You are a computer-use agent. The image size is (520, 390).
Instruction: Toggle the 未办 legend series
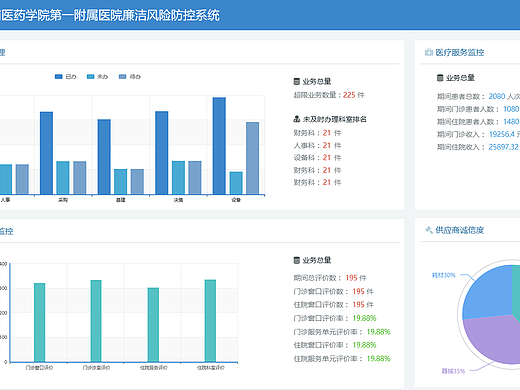click(x=97, y=77)
